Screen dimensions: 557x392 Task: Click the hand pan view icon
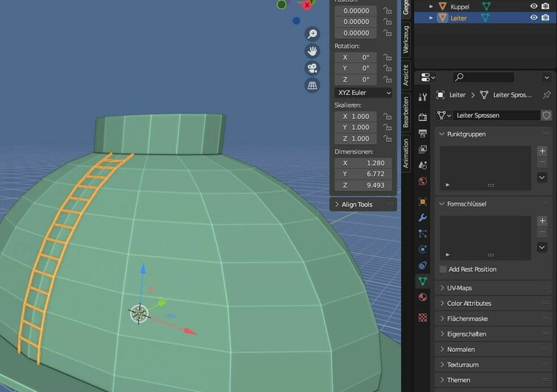313,51
